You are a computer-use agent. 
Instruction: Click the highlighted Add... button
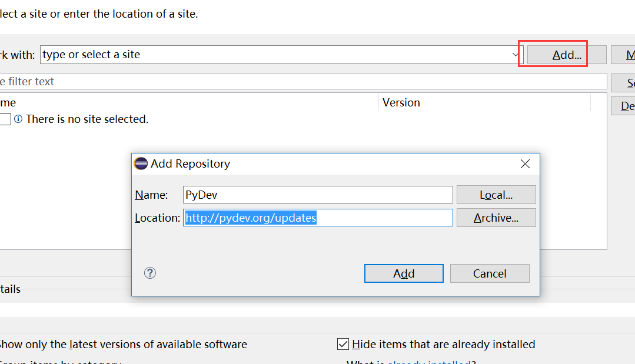(564, 54)
